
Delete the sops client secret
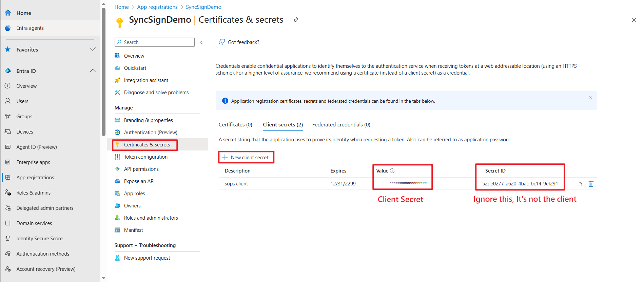pyautogui.click(x=591, y=184)
